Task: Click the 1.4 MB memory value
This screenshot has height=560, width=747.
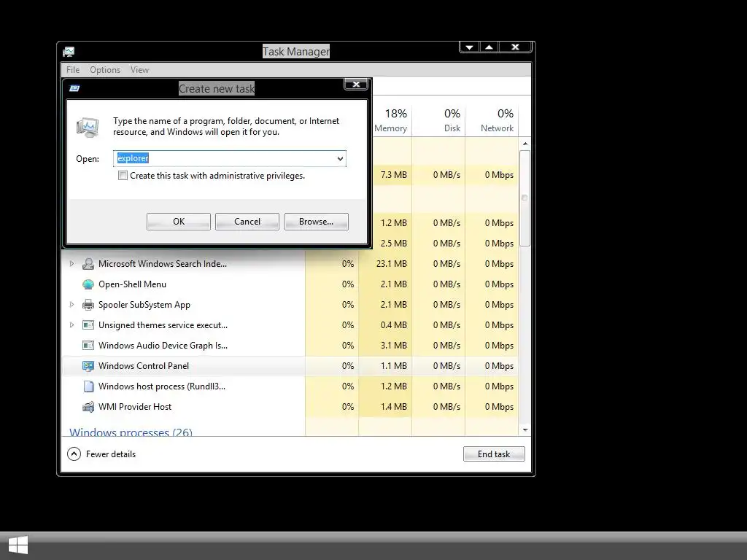Action: click(393, 407)
